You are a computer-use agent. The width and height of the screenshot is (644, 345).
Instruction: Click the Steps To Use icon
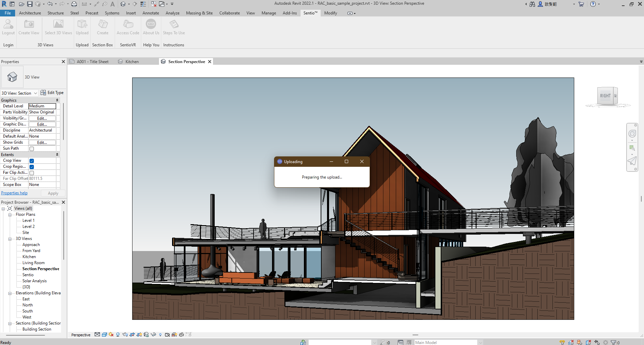tap(174, 24)
